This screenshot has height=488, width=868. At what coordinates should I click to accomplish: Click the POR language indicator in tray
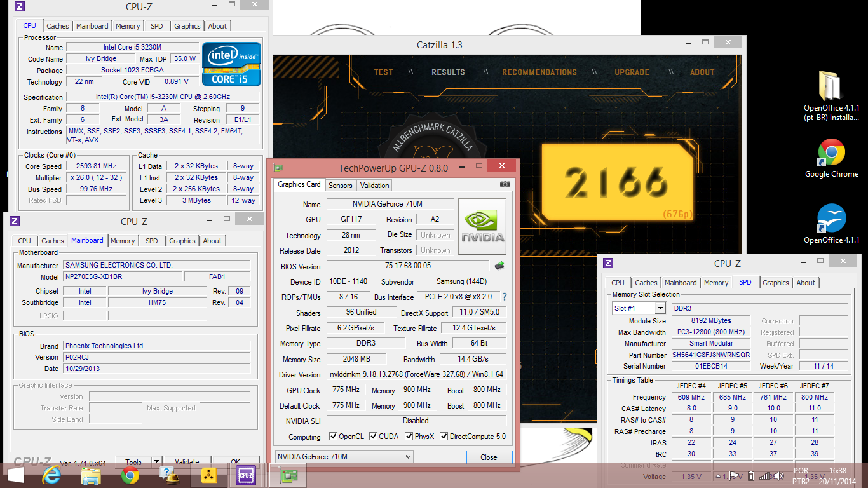tap(801, 471)
